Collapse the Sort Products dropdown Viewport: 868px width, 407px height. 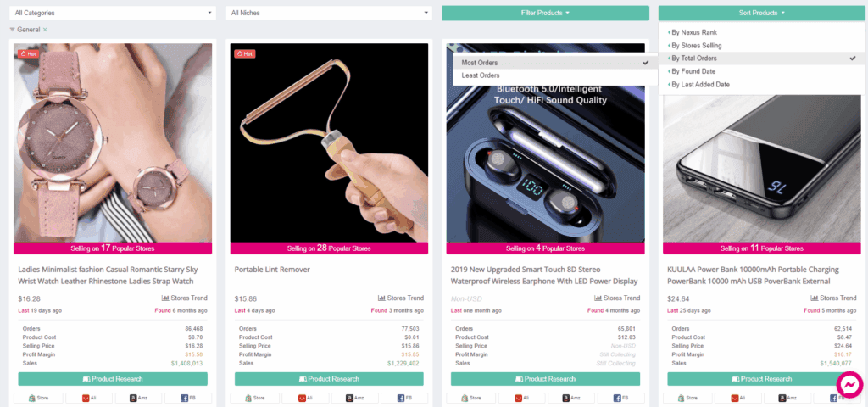point(762,13)
